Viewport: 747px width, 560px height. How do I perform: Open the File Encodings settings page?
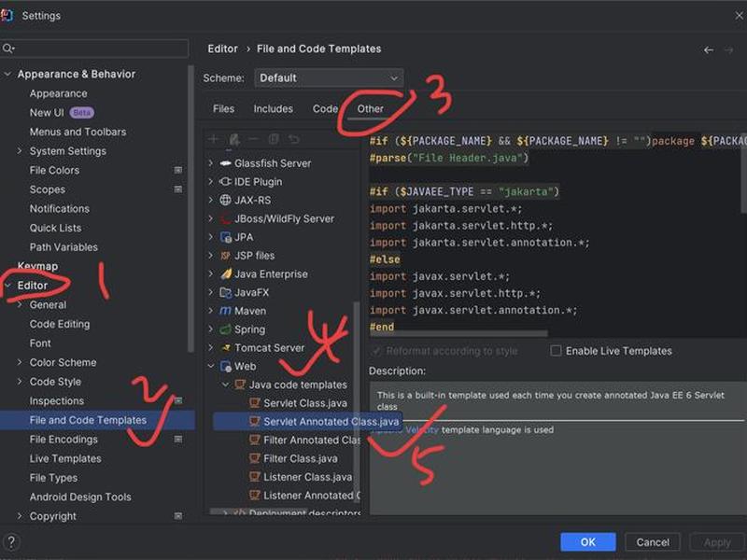[x=63, y=440]
